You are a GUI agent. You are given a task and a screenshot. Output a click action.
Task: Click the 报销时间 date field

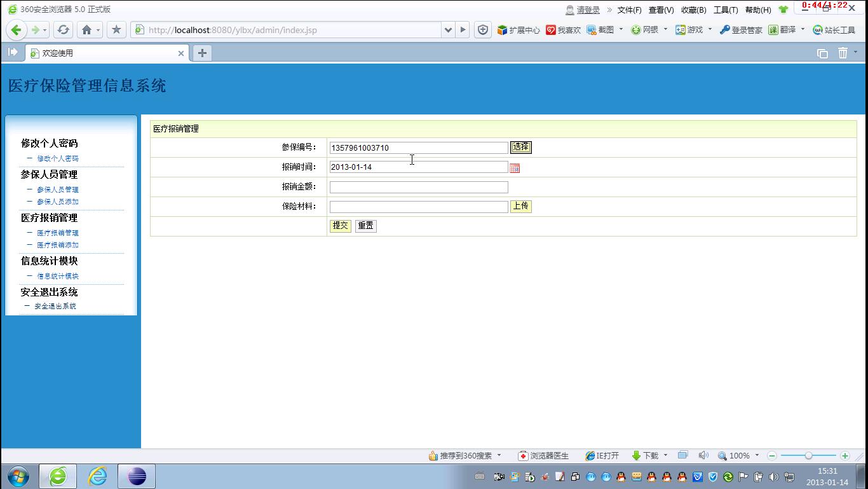coord(419,167)
